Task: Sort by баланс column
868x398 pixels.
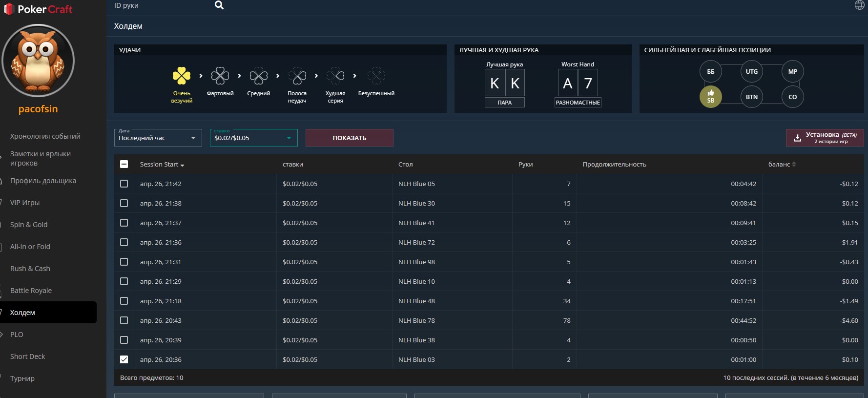Action: pos(782,165)
